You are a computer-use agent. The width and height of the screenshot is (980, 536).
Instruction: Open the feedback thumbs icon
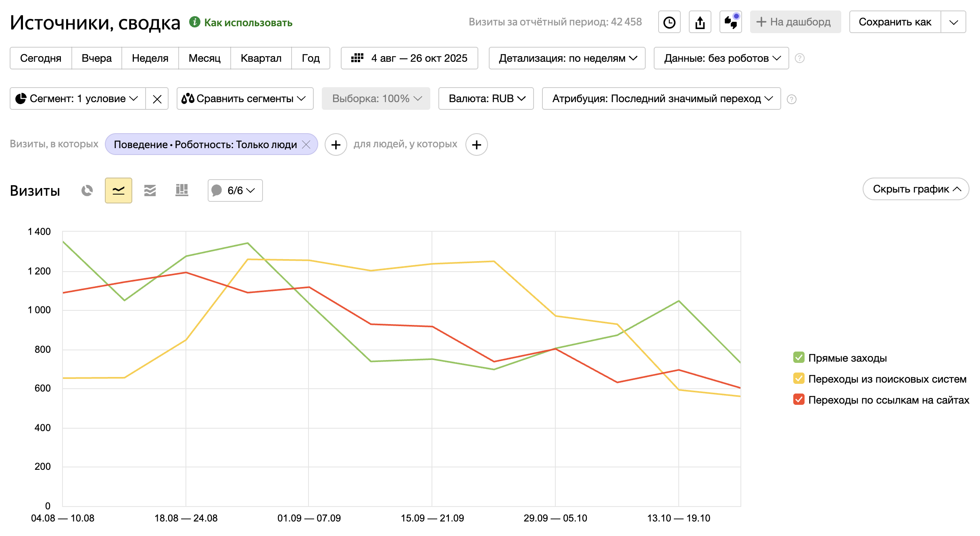[x=731, y=22]
